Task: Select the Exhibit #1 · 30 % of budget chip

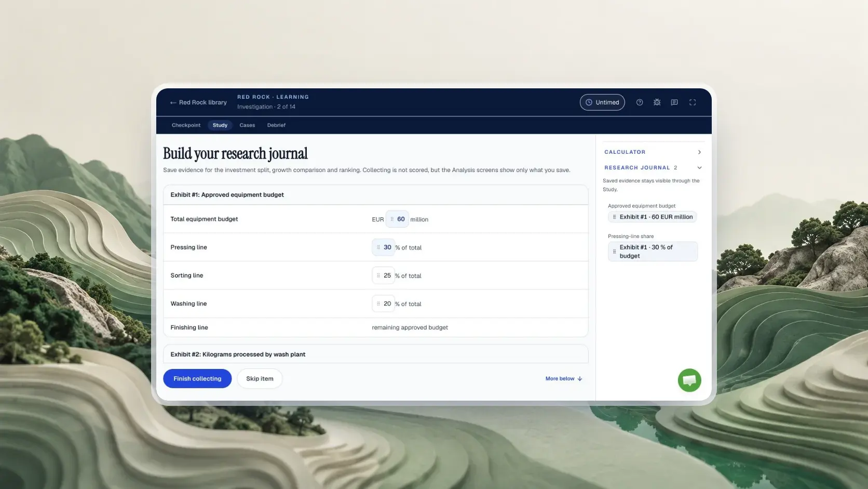Action: (653, 252)
